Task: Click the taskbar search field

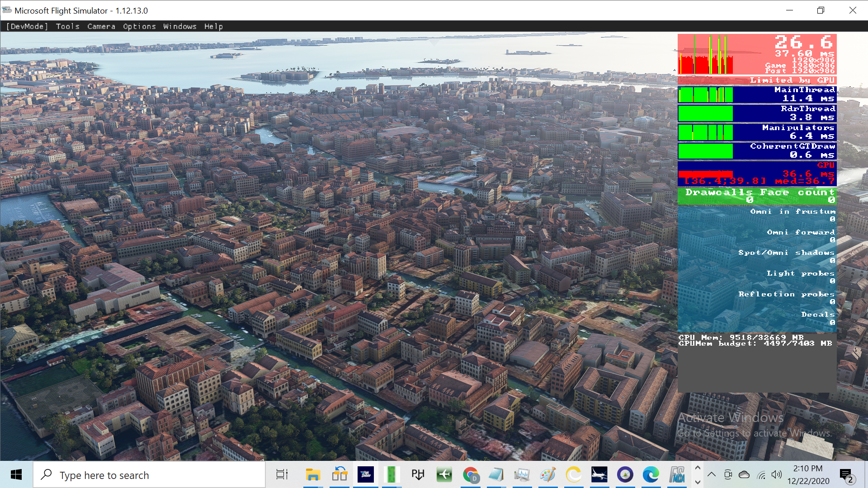Action: (x=149, y=475)
